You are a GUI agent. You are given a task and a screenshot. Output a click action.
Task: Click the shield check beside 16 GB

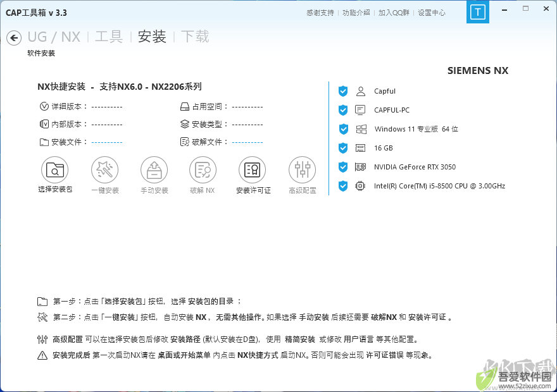click(343, 148)
